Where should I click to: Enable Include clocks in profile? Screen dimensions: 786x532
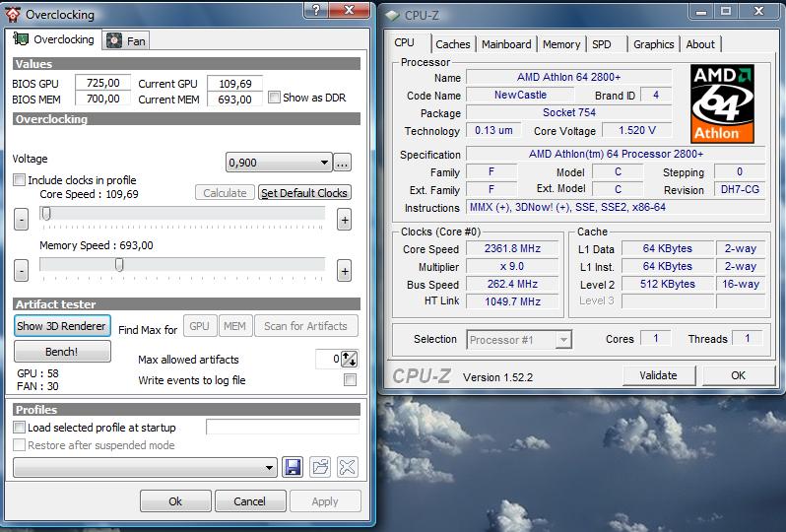19,179
